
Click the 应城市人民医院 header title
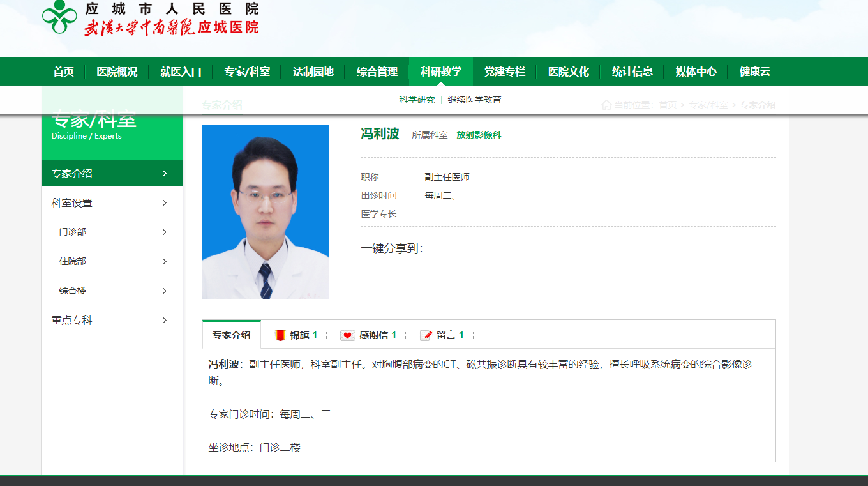pos(172,9)
